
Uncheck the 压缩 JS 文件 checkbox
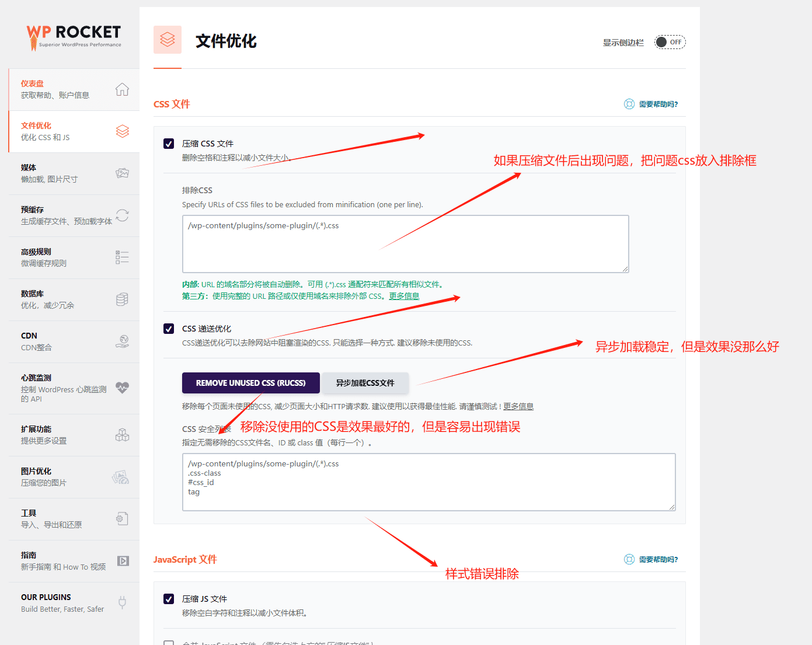(169, 599)
